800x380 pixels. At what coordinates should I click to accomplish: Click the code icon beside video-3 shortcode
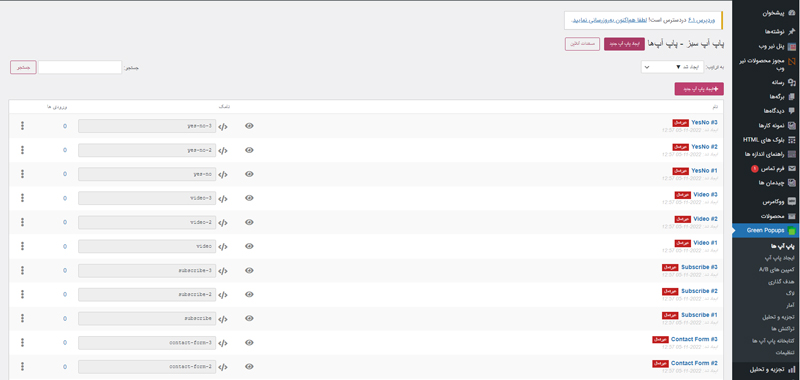223,198
